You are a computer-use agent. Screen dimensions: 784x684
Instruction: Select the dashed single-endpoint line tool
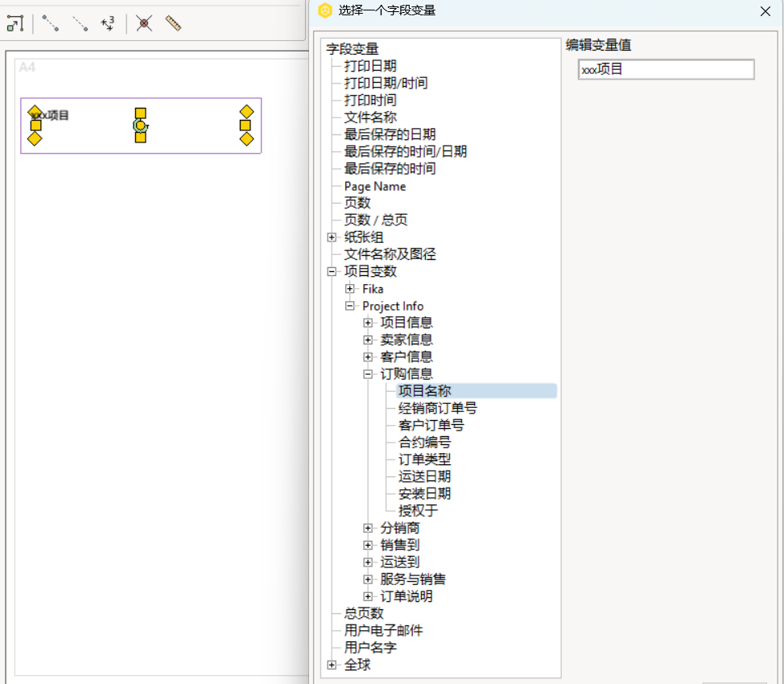tap(80, 23)
